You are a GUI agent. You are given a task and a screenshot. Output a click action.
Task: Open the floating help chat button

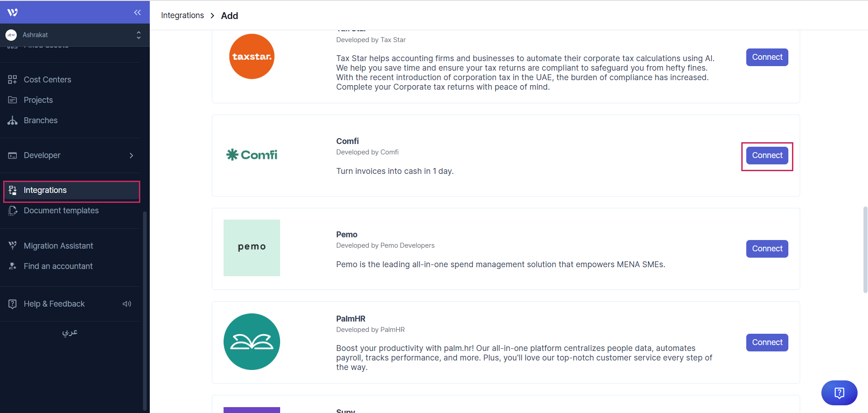tap(839, 393)
